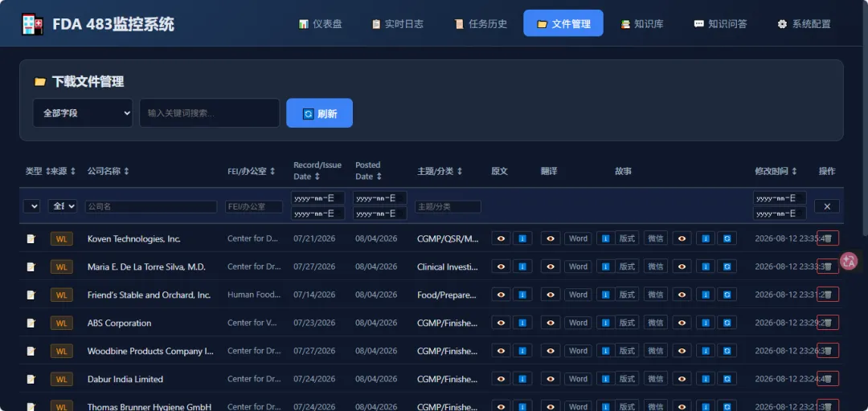Download original file for ABS Corporation
The width and height of the screenshot is (868, 411).
(522, 323)
